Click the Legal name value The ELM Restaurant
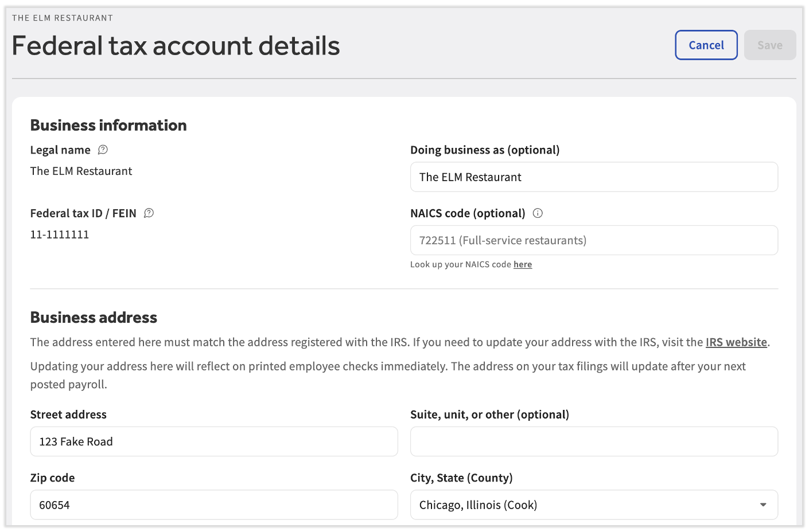 [x=81, y=171]
